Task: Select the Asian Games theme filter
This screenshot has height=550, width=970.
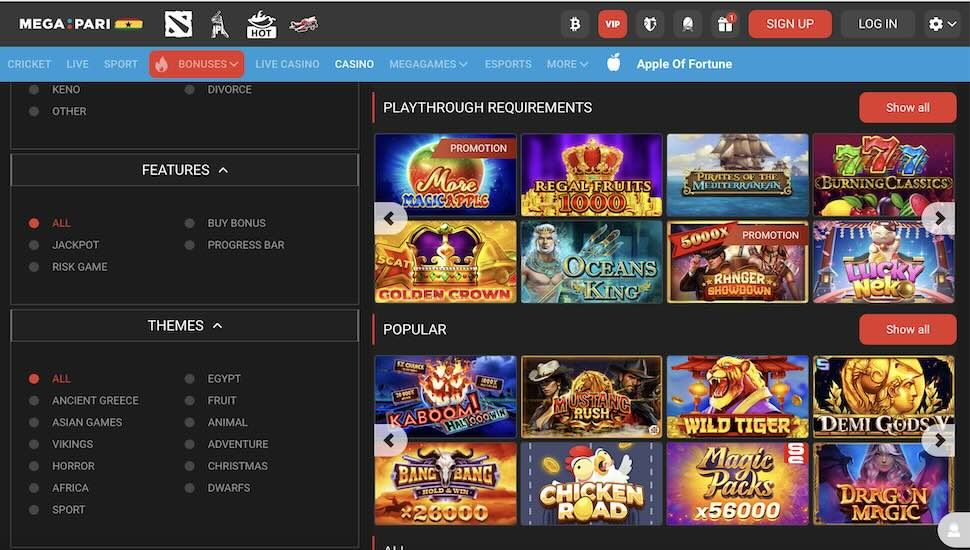Action: pyautogui.click(x=75, y=423)
